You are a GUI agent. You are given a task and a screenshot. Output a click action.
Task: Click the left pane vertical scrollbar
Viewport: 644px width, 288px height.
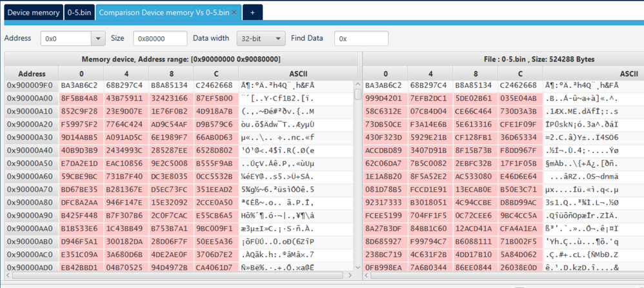[357, 176]
